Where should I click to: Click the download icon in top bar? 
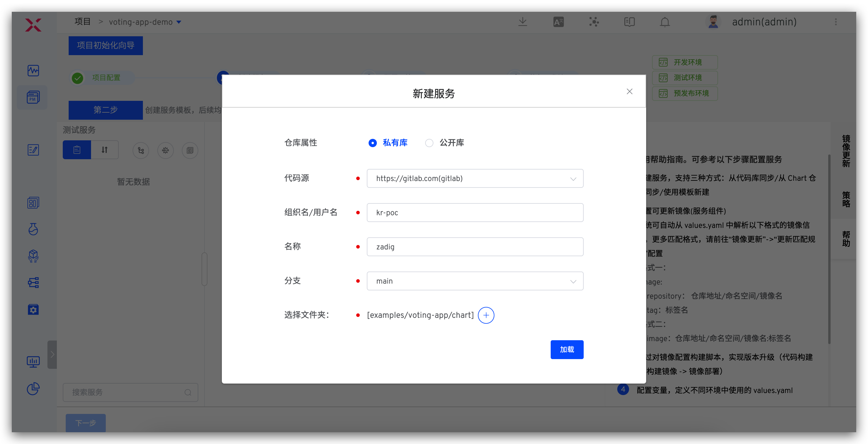click(x=523, y=22)
